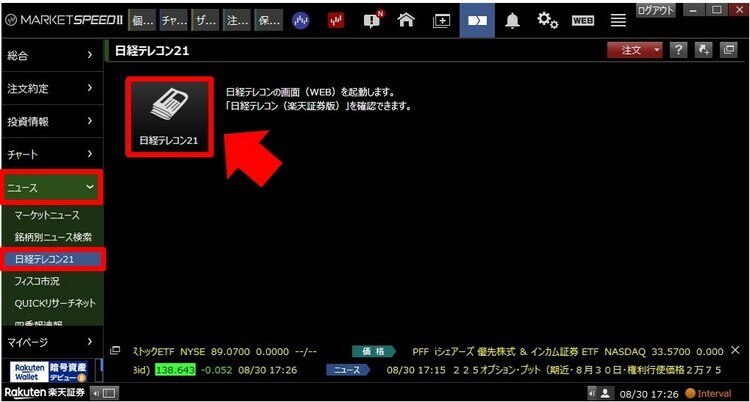Open the チャ... shortcut tab
Image resolution: width=750 pixels, height=402 pixels.
click(x=174, y=21)
